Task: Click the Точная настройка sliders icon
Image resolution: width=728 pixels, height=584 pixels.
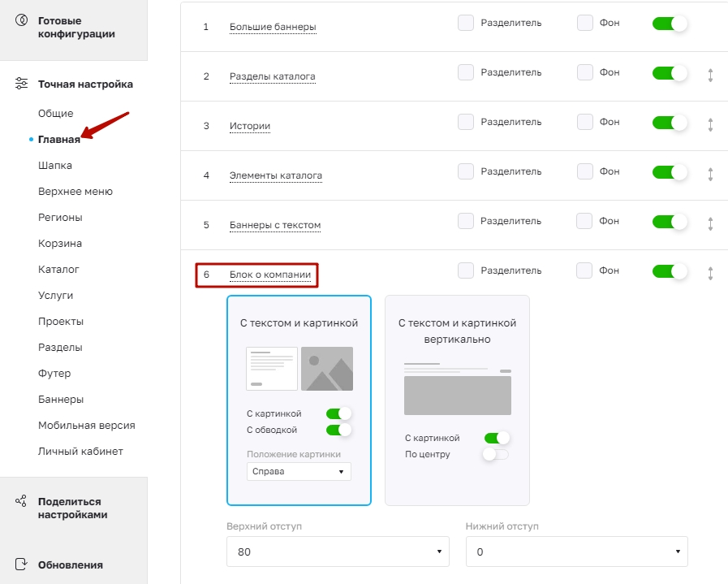Action: point(21,83)
